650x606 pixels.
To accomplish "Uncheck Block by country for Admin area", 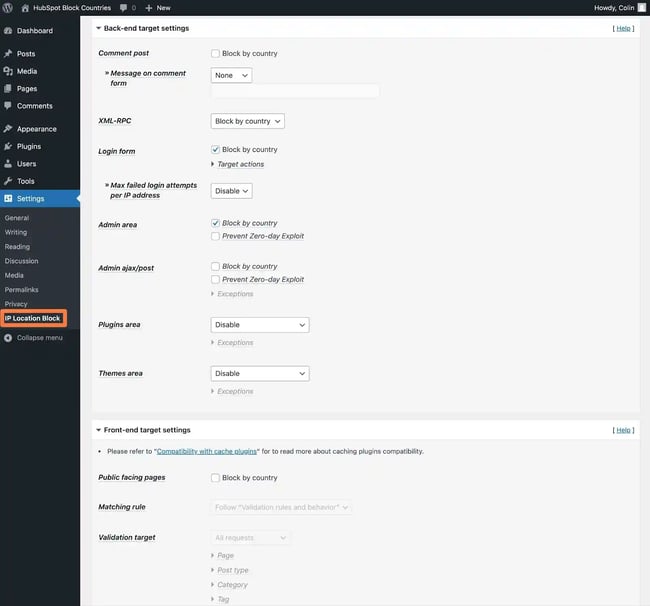I will coord(215,223).
